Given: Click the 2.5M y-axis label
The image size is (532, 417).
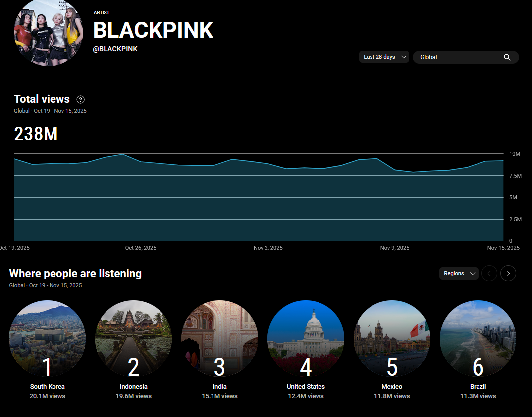Looking at the screenshot, I should point(515,219).
